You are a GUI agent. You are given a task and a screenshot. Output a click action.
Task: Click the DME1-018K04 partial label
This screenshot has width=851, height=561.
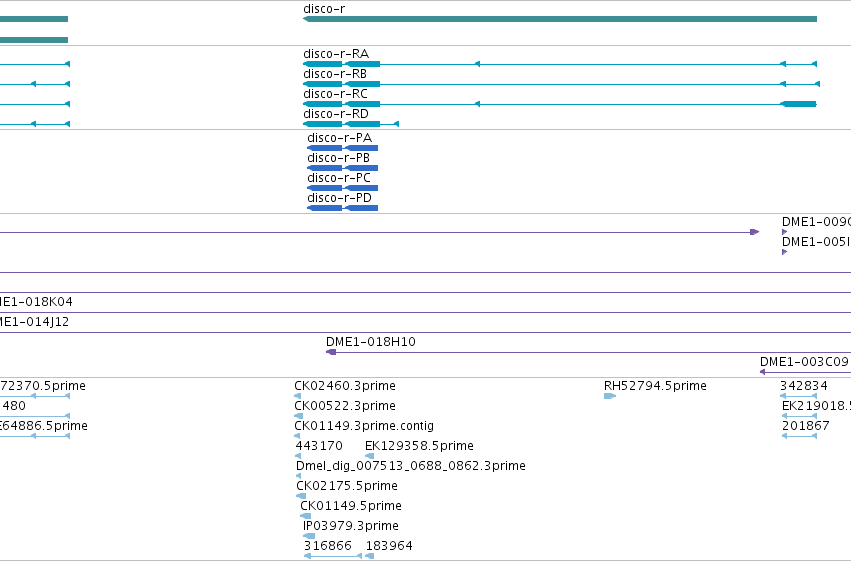tap(36, 302)
